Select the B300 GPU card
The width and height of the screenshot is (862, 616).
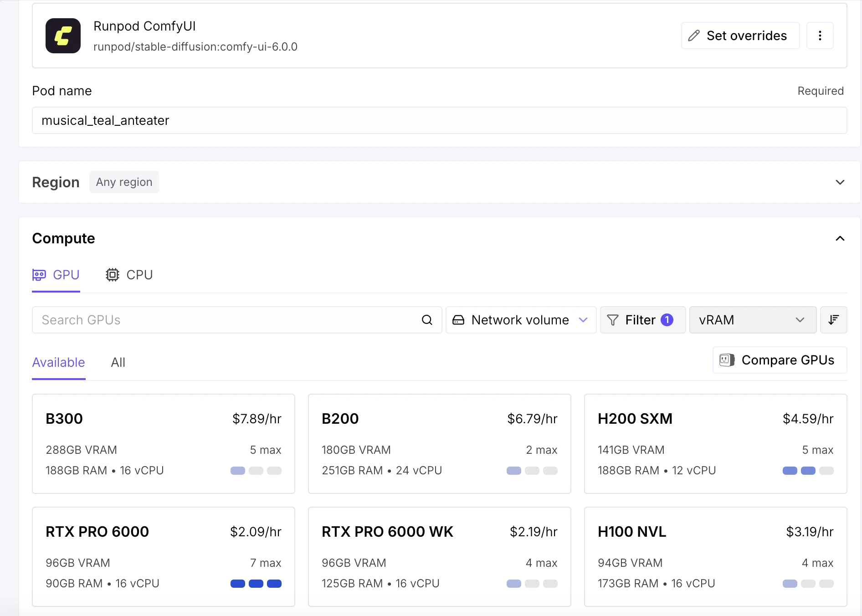pyautogui.click(x=164, y=444)
